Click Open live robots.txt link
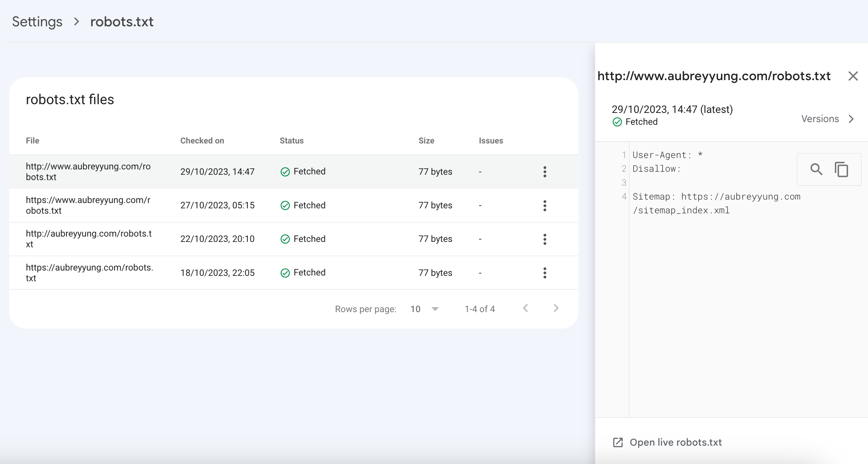The image size is (868, 464). point(676,442)
